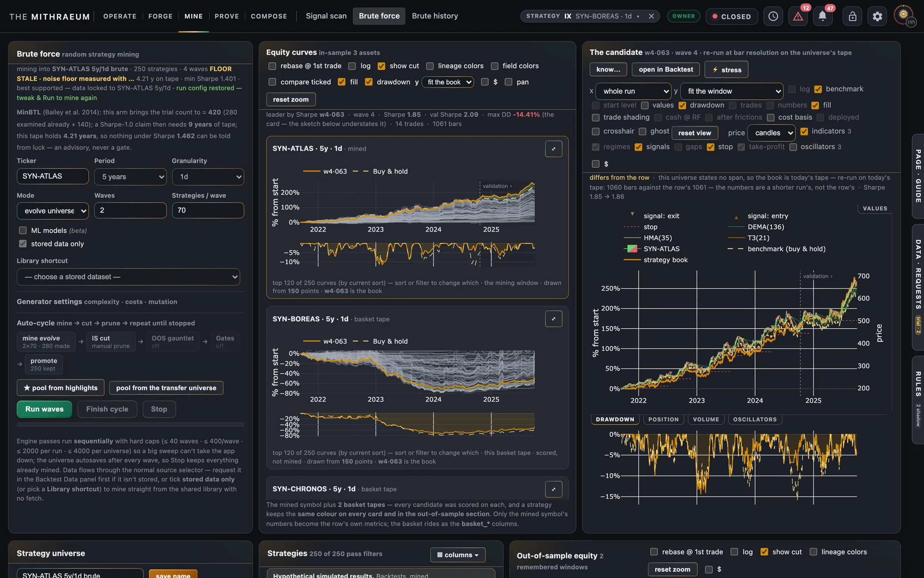Viewport: 924px width, 578px height.
Task: Open the Signal scan tab
Action: point(326,16)
